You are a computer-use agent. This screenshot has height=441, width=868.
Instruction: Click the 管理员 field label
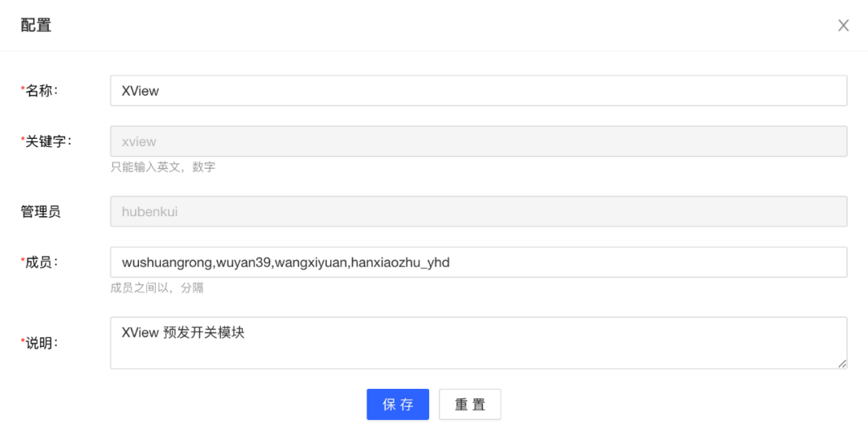(40, 211)
